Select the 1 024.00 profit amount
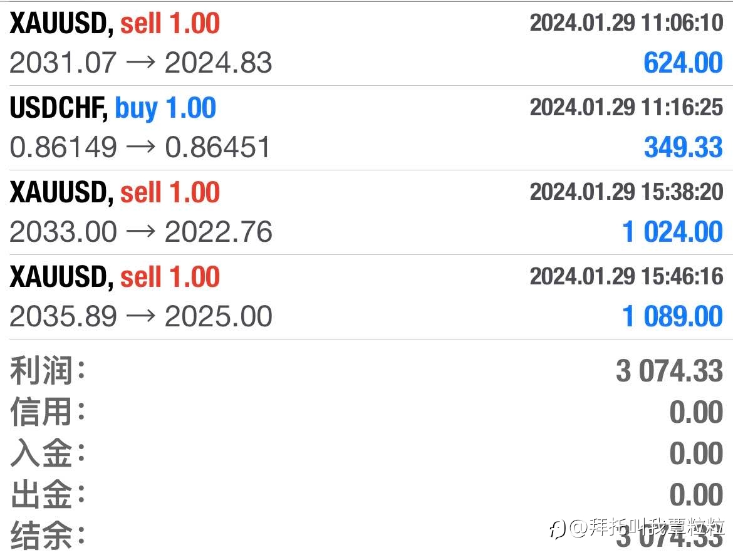Image resolution: width=733 pixels, height=560 pixels. [672, 232]
